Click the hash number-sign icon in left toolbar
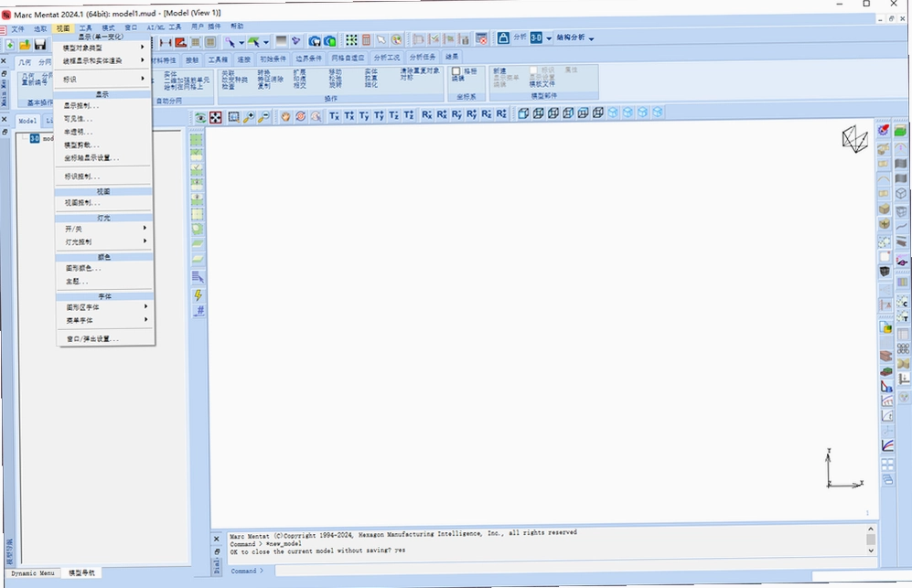The width and height of the screenshot is (912, 588). point(198,311)
